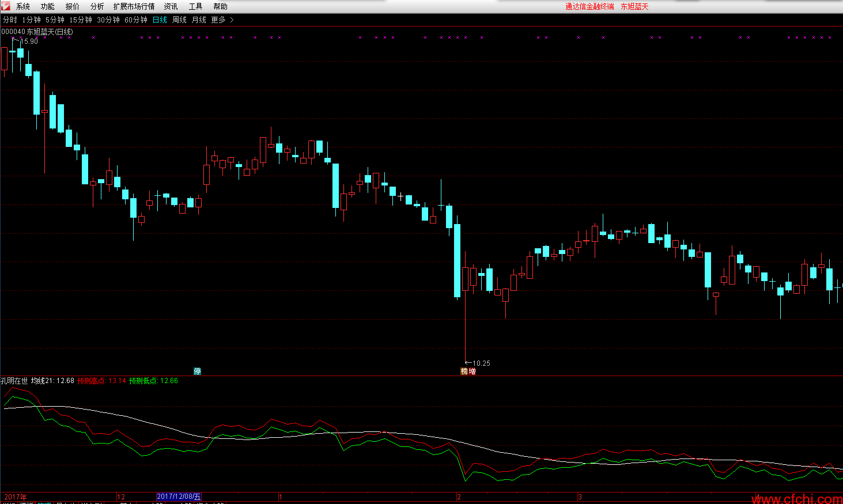Viewport: 843px width, 504px height.
Task: Select the 日线 daily chart tab
Action: click(160, 20)
